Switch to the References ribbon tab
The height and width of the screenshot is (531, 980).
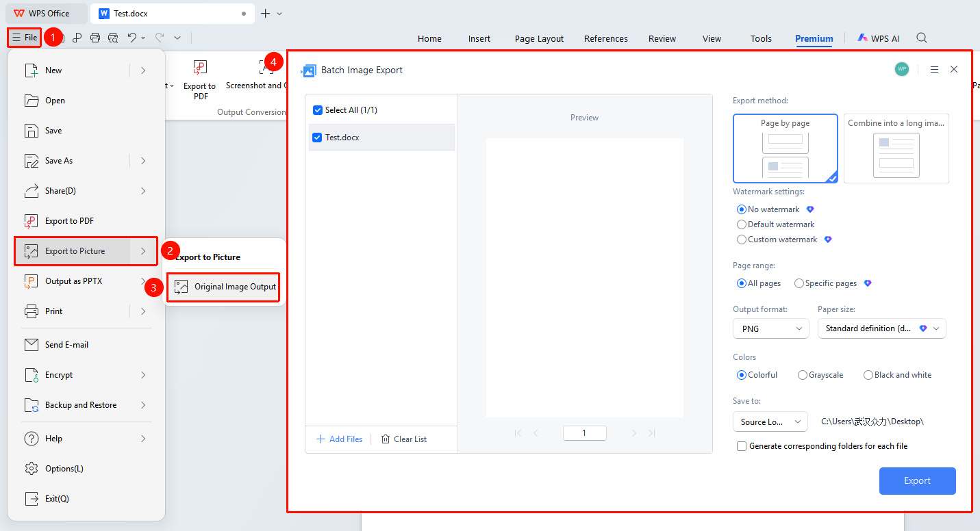(x=606, y=39)
